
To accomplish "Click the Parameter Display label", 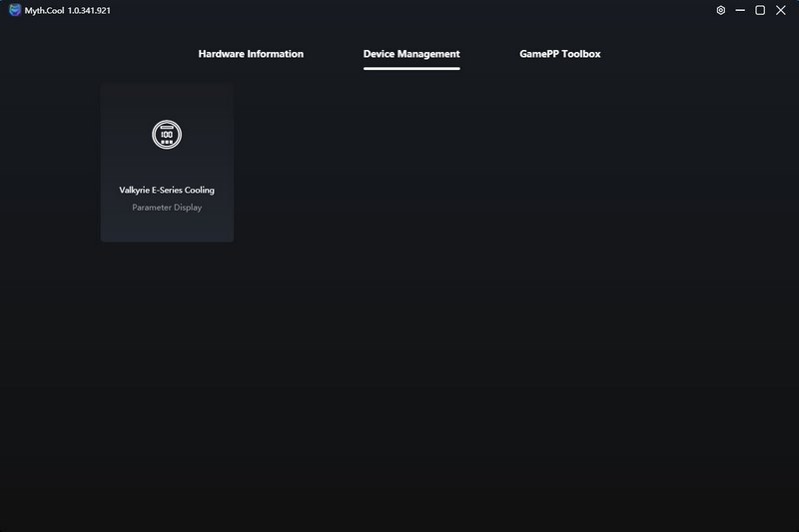I will coord(167,208).
